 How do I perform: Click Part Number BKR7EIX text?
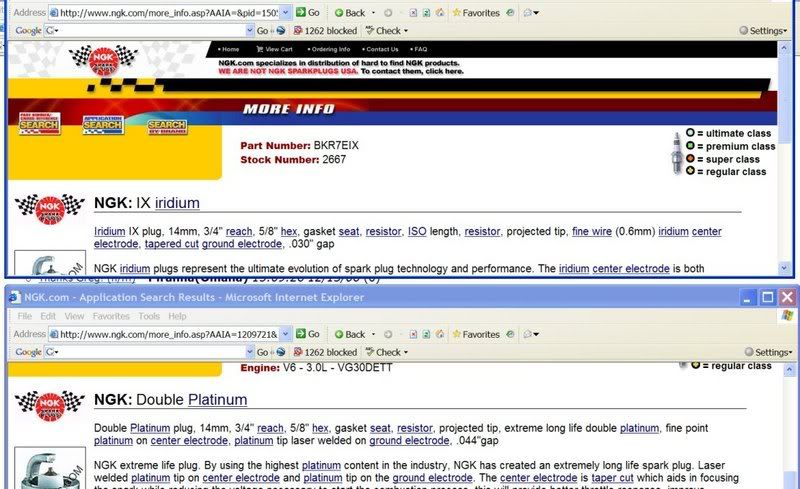299,145
